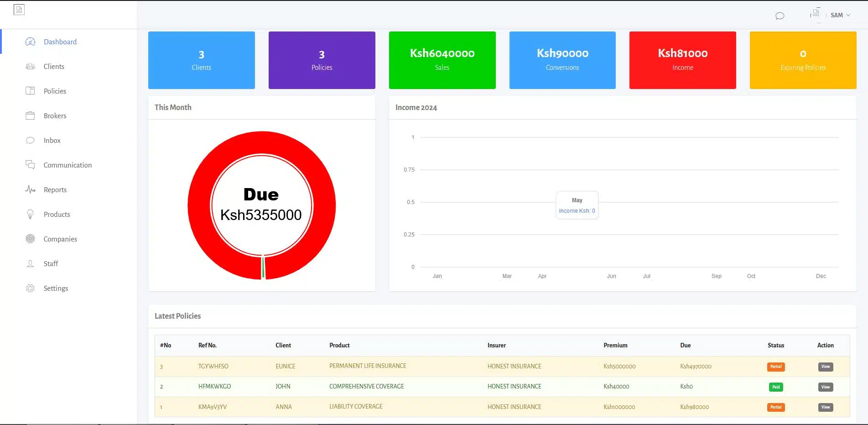868x425 pixels.
Task: Click Partial status badge for ANNA
Action: pos(776,407)
